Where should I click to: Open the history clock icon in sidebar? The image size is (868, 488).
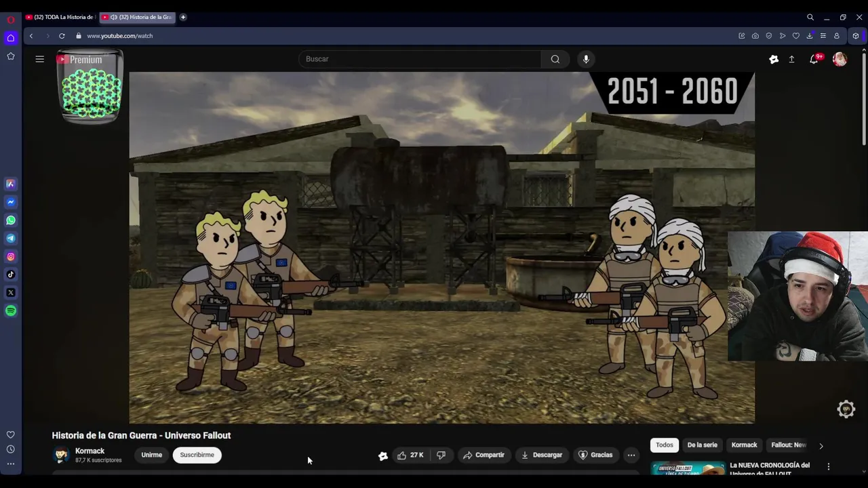click(11, 449)
